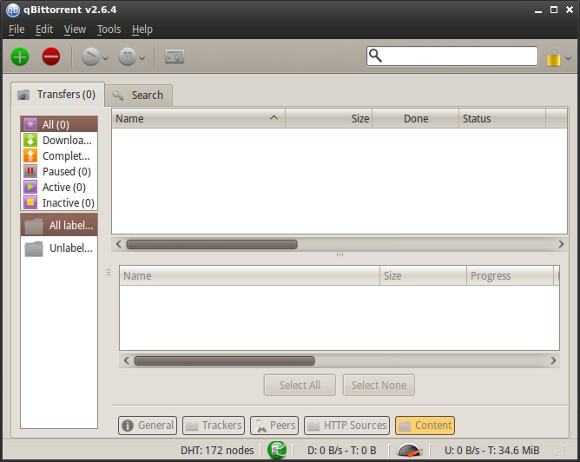Click the content list Name column header
580x462 pixels.
[x=250, y=276]
